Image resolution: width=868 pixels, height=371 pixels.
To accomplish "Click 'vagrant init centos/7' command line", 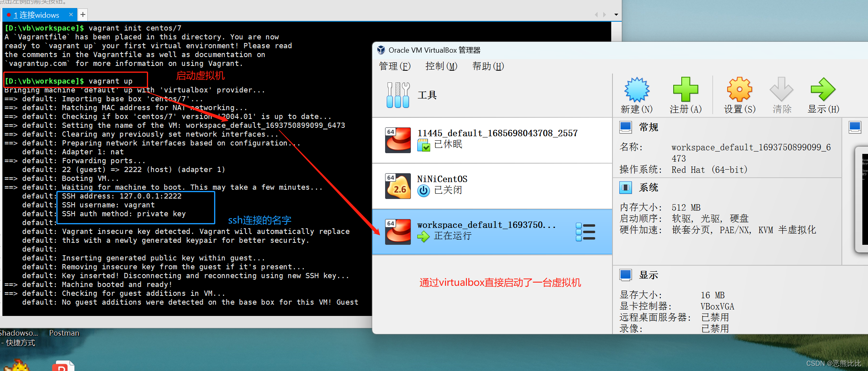I will (93, 28).
